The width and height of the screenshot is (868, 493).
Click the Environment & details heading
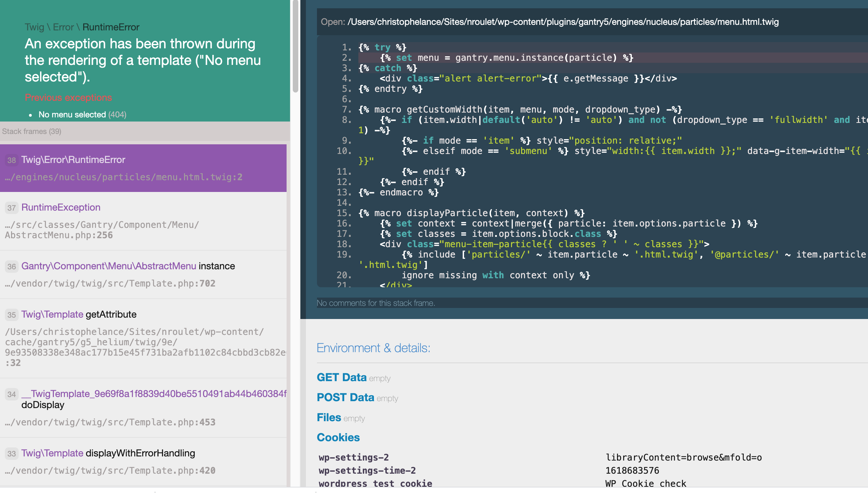(373, 348)
